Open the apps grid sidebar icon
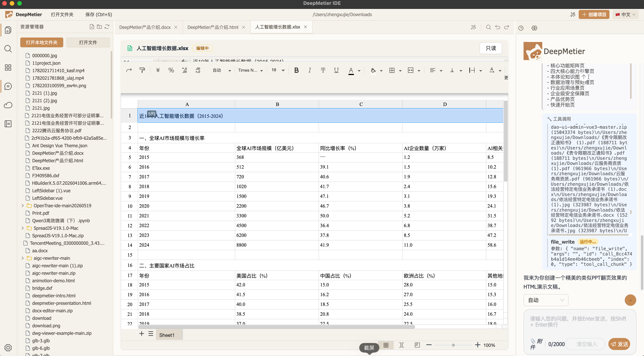644x356 pixels. coord(8,68)
